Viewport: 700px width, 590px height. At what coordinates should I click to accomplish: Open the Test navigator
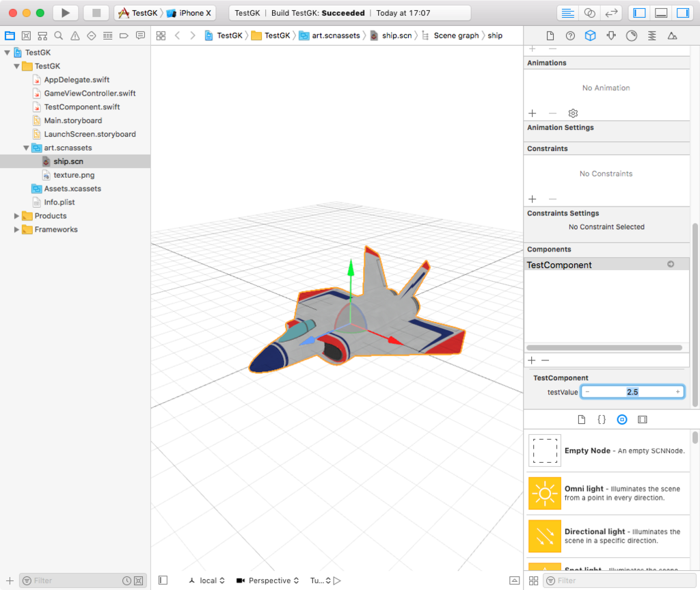(92, 36)
